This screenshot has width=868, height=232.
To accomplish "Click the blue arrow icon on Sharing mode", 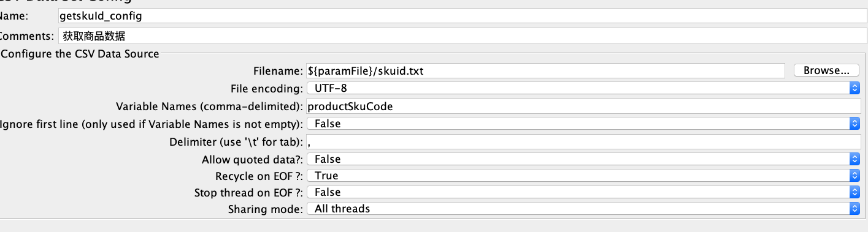I will (x=855, y=209).
